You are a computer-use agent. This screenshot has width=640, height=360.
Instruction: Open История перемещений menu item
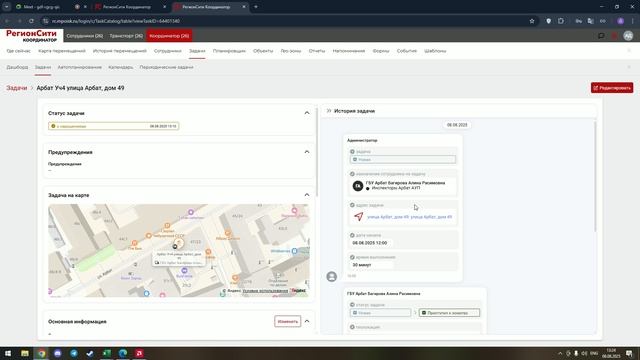[x=120, y=51]
